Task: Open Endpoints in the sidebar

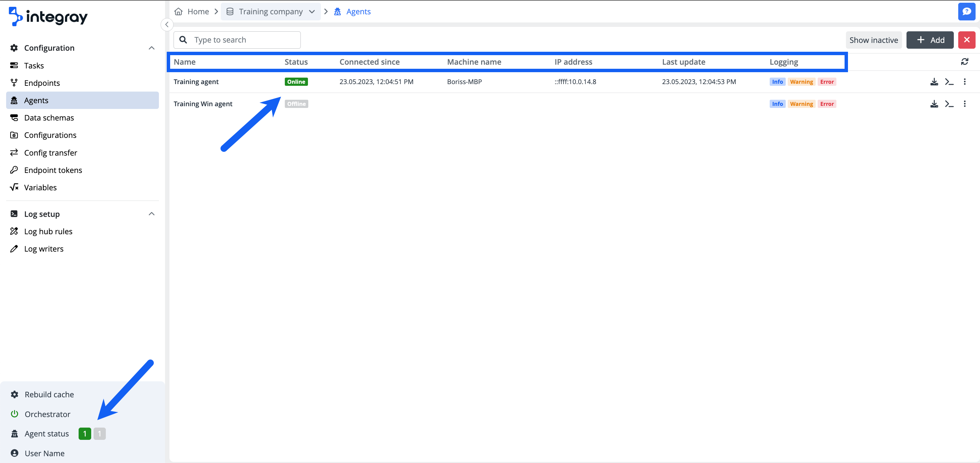Action: pyautogui.click(x=42, y=83)
